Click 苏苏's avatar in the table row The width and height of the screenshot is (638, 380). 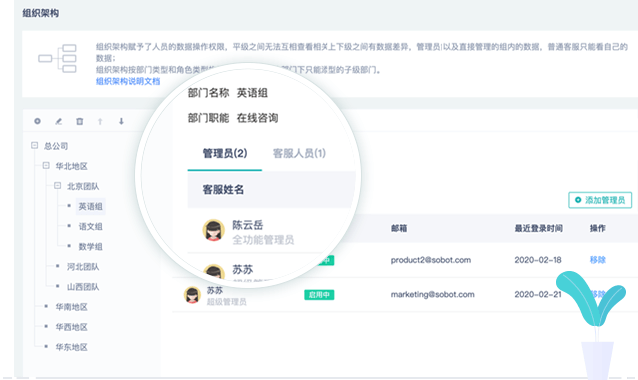pos(192,295)
